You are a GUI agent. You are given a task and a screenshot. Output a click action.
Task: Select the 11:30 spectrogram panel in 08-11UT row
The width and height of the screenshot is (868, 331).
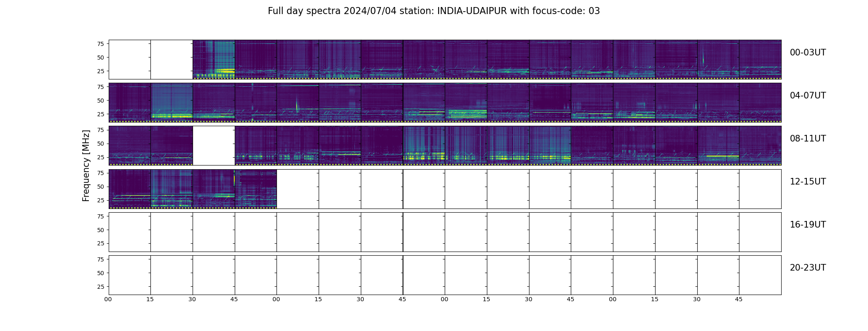click(x=718, y=146)
